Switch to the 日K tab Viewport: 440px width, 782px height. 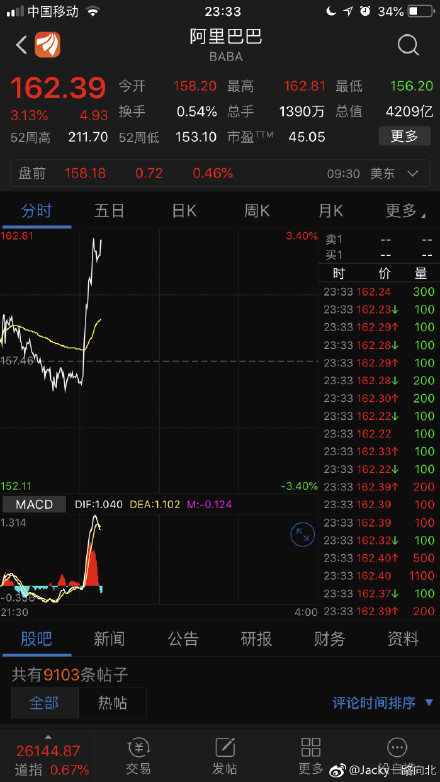(184, 211)
